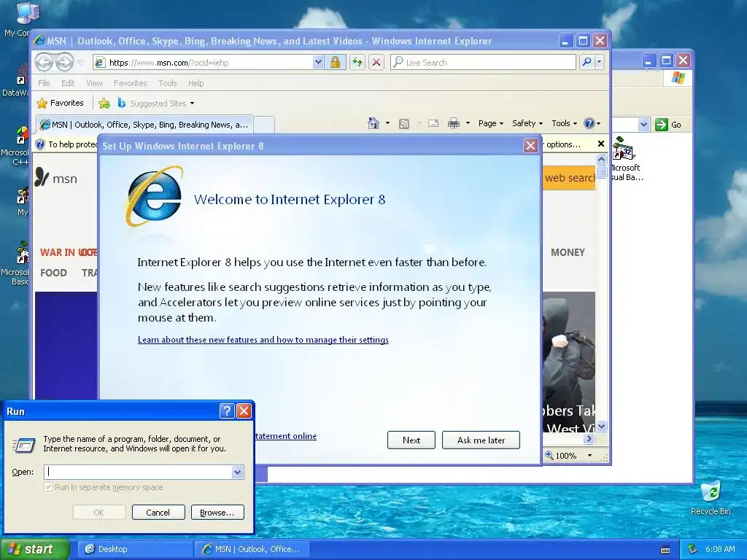
Task: Open the search provider dropdown arrow
Action: (600, 62)
